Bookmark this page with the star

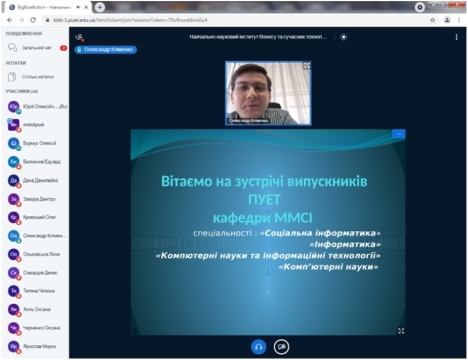tap(433, 20)
